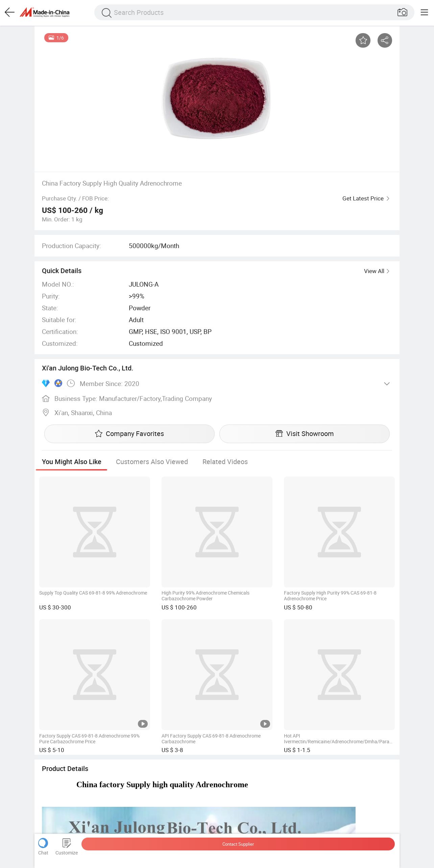434x868 pixels.
Task: Click the clock icon beside Member Since
Action: [x=71, y=383]
